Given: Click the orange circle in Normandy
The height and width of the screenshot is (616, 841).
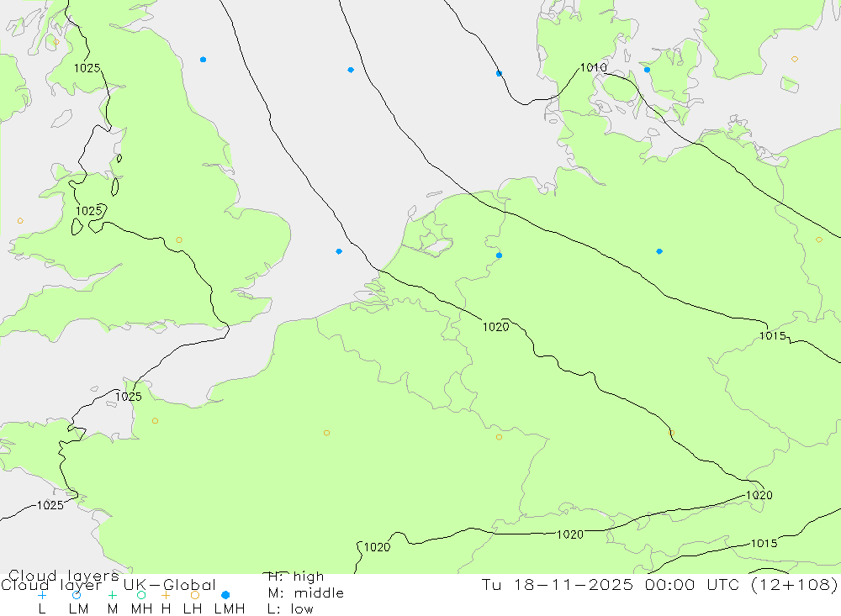Looking at the screenshot, I should (x=155, y=421).
